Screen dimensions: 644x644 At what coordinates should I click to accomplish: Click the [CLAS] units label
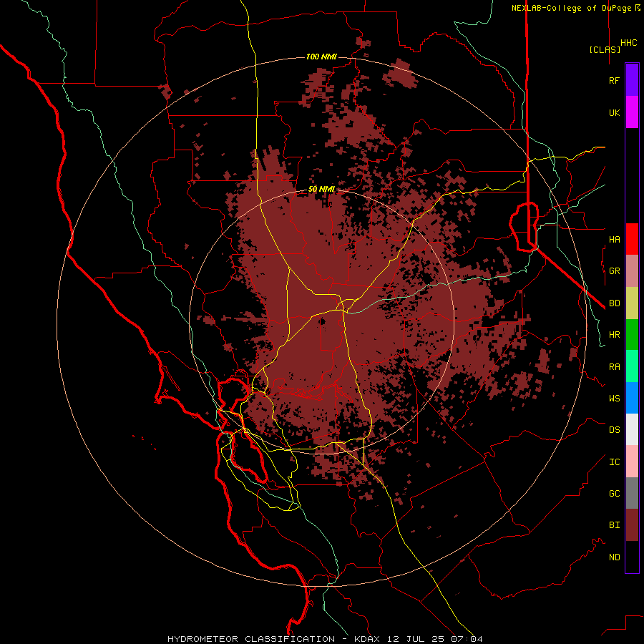(x=605, y=49)
